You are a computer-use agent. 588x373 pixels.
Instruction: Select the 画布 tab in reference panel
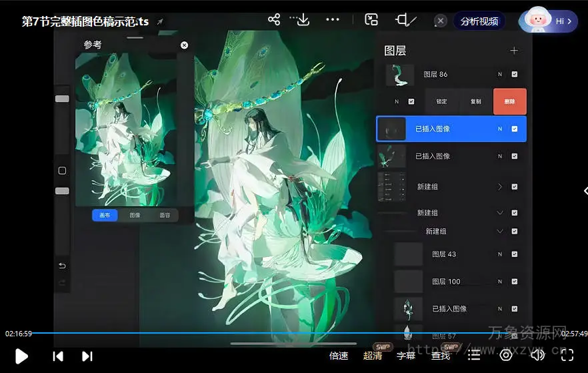pos(105,216)
